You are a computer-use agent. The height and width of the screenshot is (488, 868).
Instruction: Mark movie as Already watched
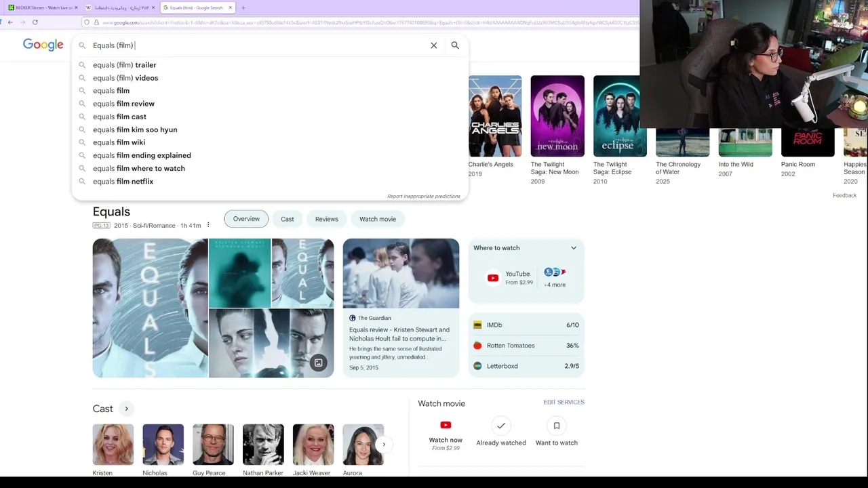(501, 432)
